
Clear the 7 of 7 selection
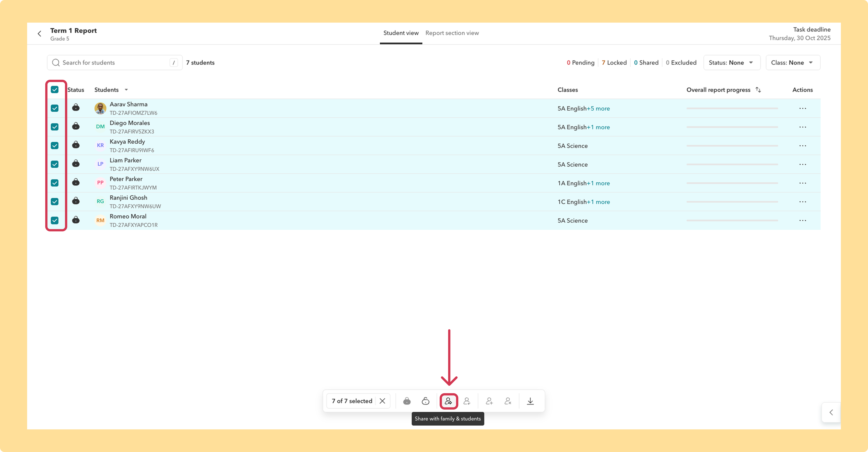(x=382, y=401)
